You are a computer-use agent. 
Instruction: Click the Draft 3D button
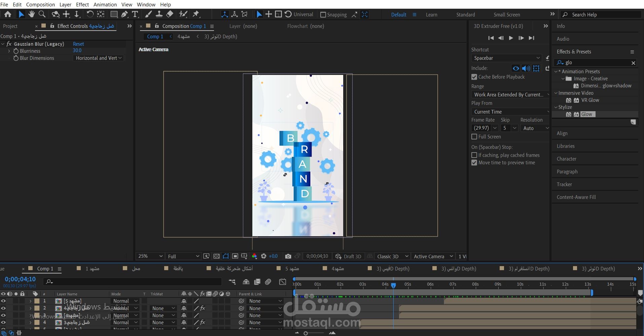pos(348,256)
